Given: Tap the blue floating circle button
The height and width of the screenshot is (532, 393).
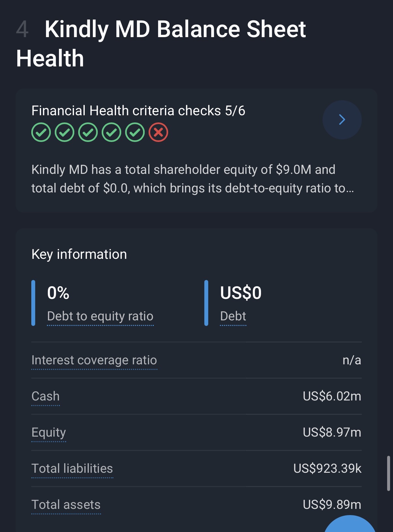Looking at the screenshot, I should pyautogui.click(x=350, y=526).
